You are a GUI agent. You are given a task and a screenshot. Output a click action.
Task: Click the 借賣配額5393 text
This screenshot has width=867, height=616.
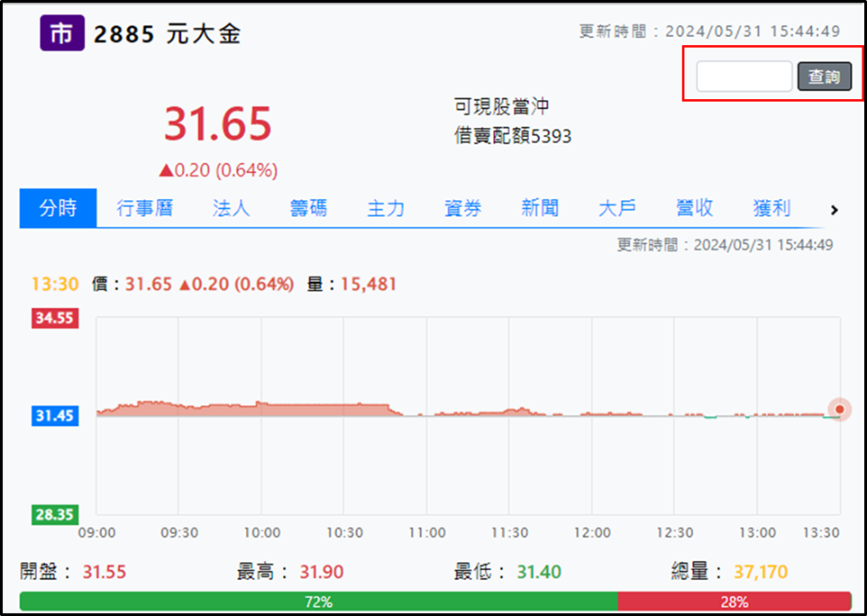tap(513, 135)
